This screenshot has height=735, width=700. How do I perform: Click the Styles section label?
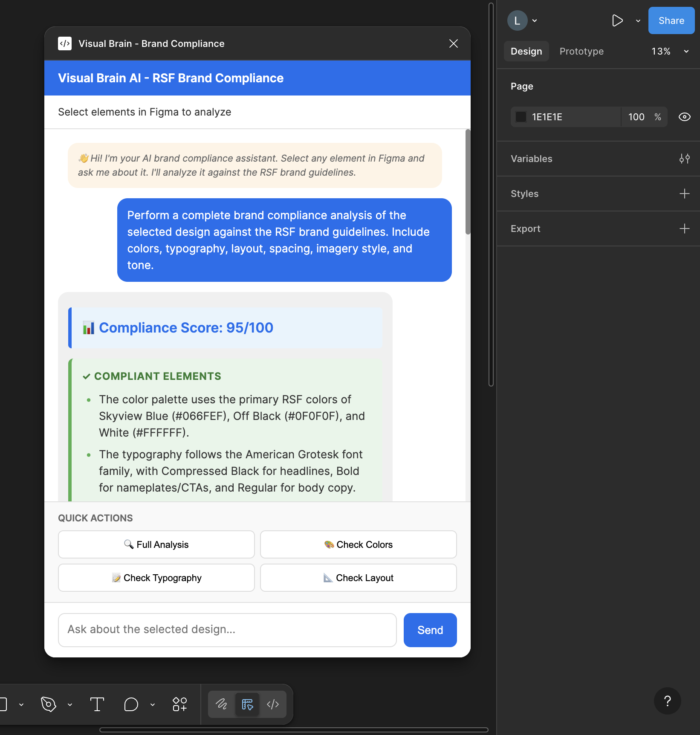coord(524,194)
